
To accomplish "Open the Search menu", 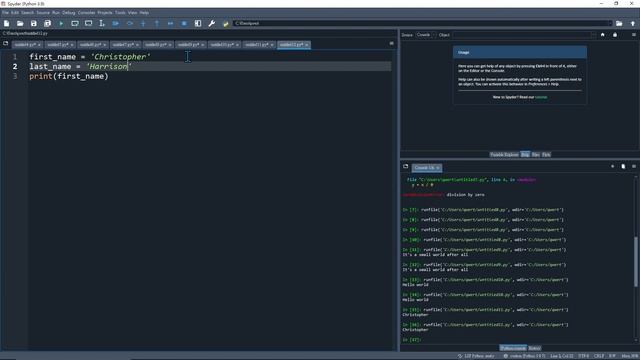I will 28,13.
